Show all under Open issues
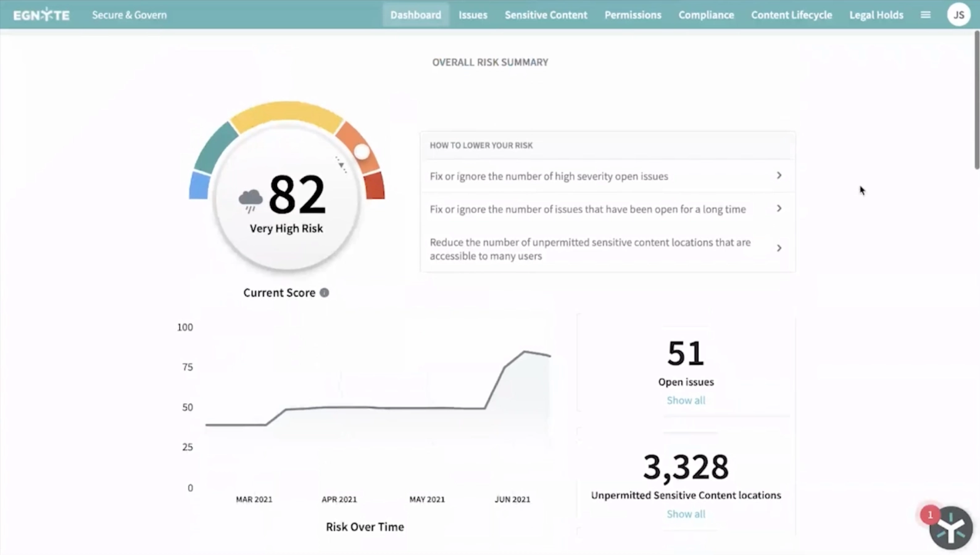Viewport: 980px width, 555px height. pyautogui.click(x=686, y=400)
